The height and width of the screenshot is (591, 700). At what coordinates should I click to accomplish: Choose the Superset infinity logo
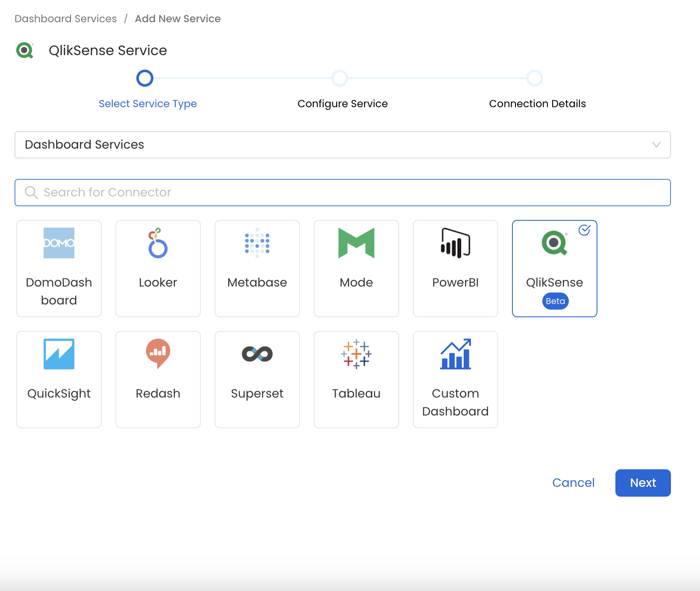tap(257, 354)
